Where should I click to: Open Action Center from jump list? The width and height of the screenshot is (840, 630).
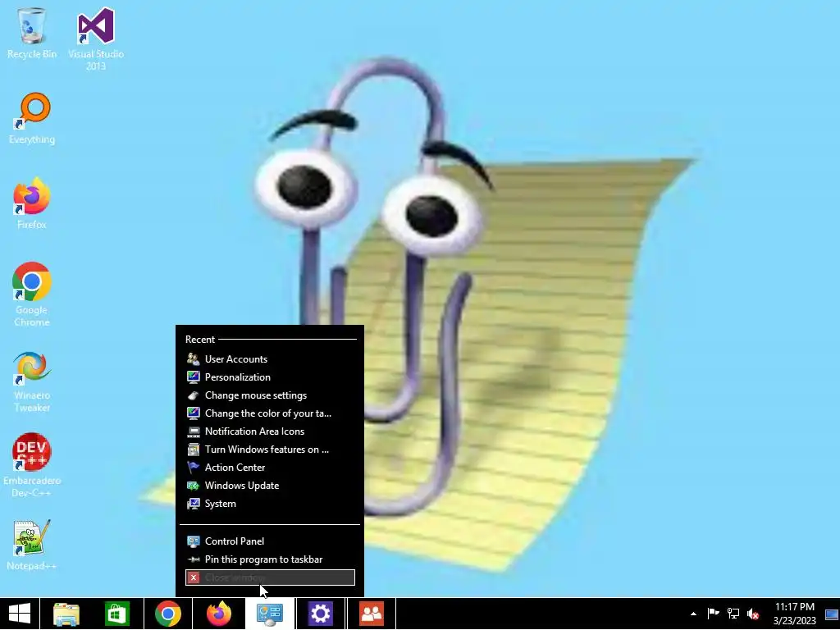(x=270, y=468)
